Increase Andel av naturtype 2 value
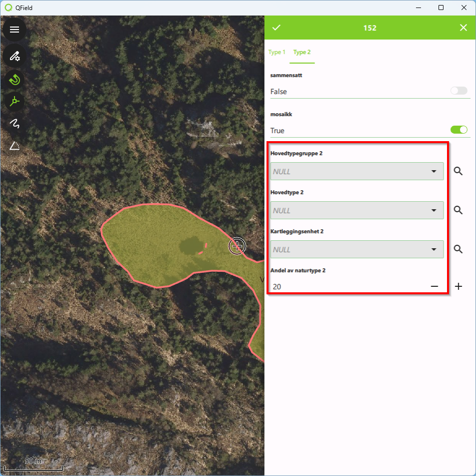The height and width of the screenshot is (476, 476). coord(458,287)
